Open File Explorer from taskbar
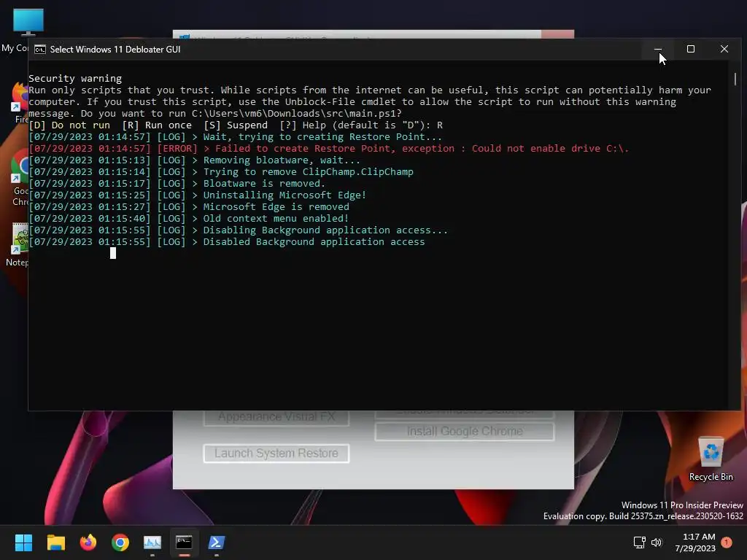 55,542
